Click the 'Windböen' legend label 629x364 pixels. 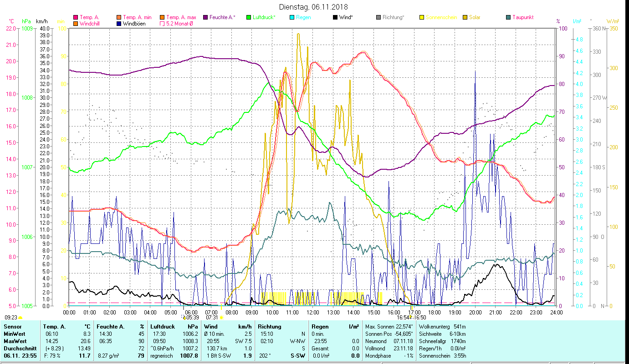pyautogui.click(x=134, y=24)
